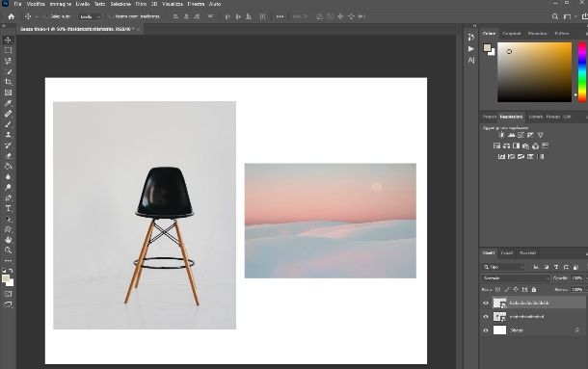Click the layer opacity percentage field
588x369 pixels.
[x=576, y=278]
